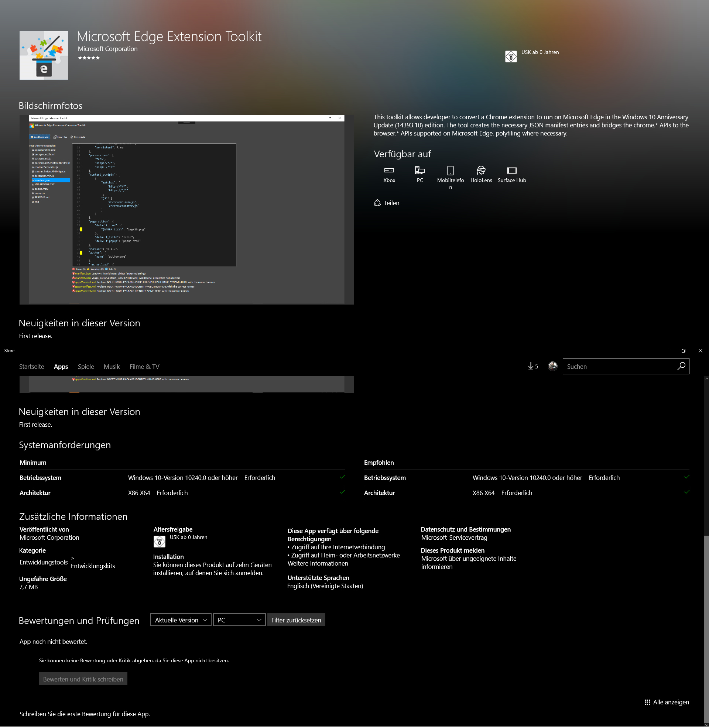Open the app screenshot thumbnail
The height and width of the screenshot is (728, 709).
186,210
